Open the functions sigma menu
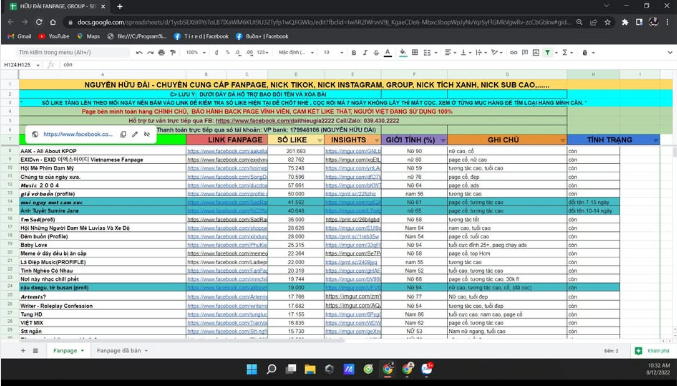This screenshot has width=677, height=386. pos(567,52)
